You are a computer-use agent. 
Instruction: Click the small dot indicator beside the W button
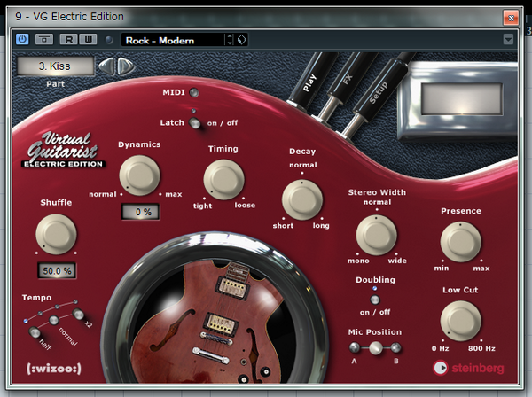click(x=109, y=40)
